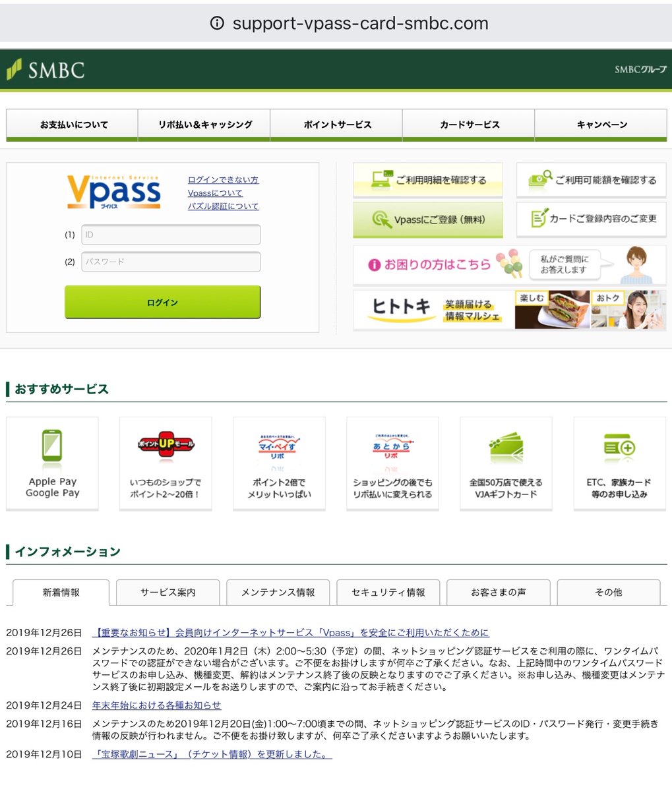
Task: Click the インフォメーション heading
Action: 67,552
